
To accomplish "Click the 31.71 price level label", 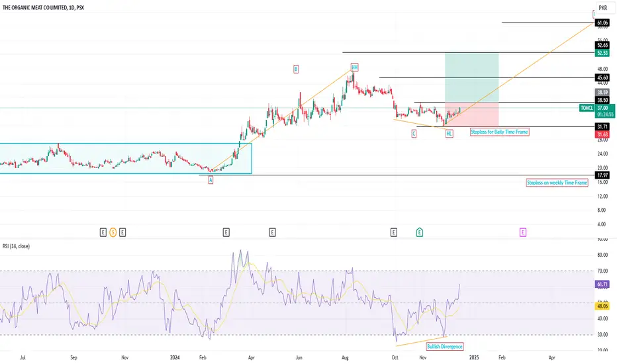I will (602, 126).
